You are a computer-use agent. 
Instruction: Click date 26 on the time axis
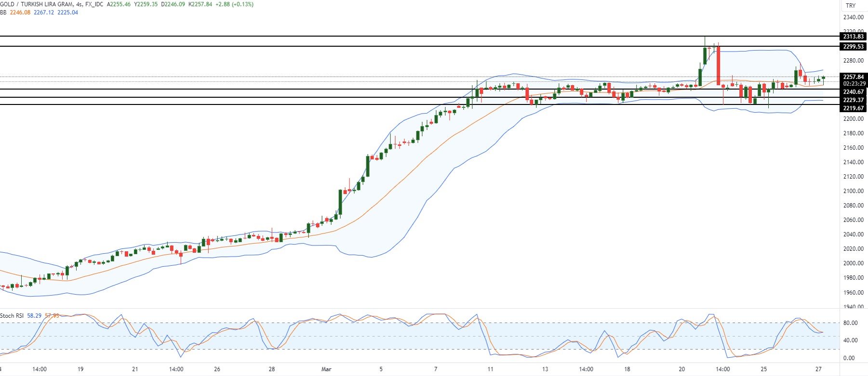tap(217, 369)
